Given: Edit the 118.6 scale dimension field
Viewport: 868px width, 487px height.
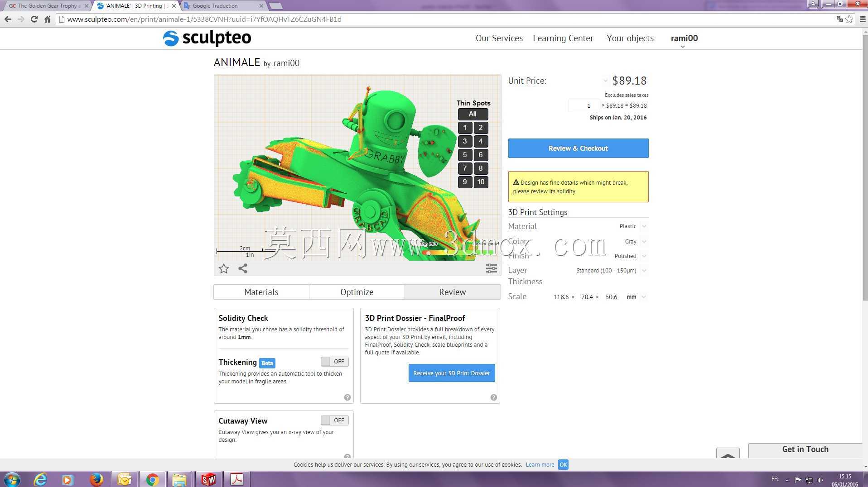Looking at the screenshot, I should (x=561, y=297).
